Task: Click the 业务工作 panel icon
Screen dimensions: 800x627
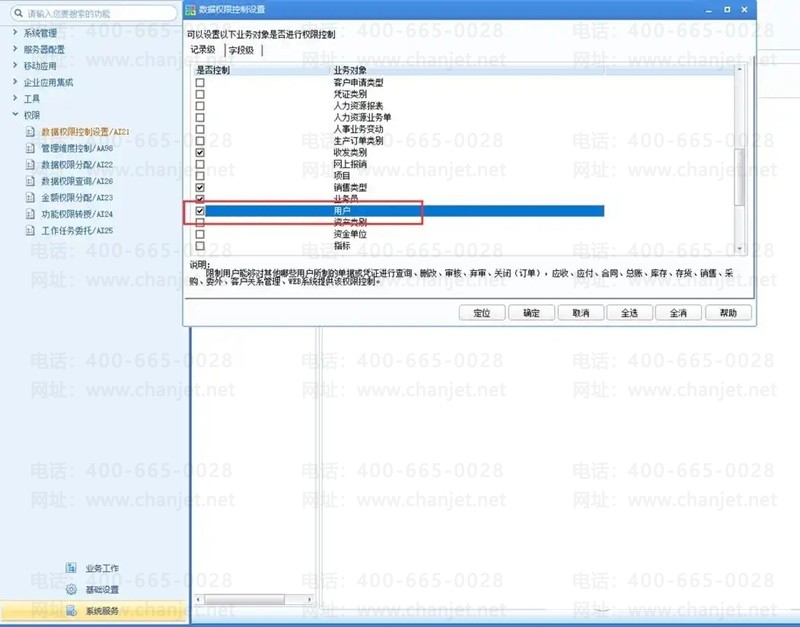Action: tap(71, 568)
